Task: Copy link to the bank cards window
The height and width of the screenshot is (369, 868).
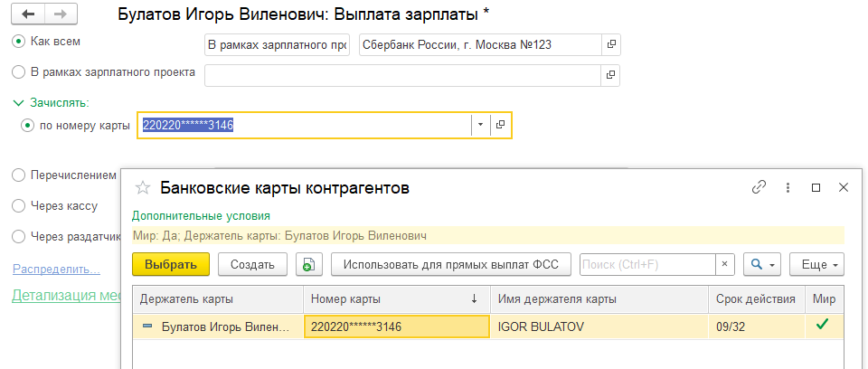Action: [759, 187]
